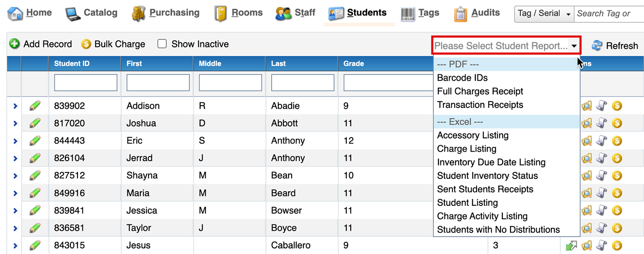Go to the Audits tab
The width and height of the screenshot is (644, 254).
pyautogui.click(x=477, y=13)
